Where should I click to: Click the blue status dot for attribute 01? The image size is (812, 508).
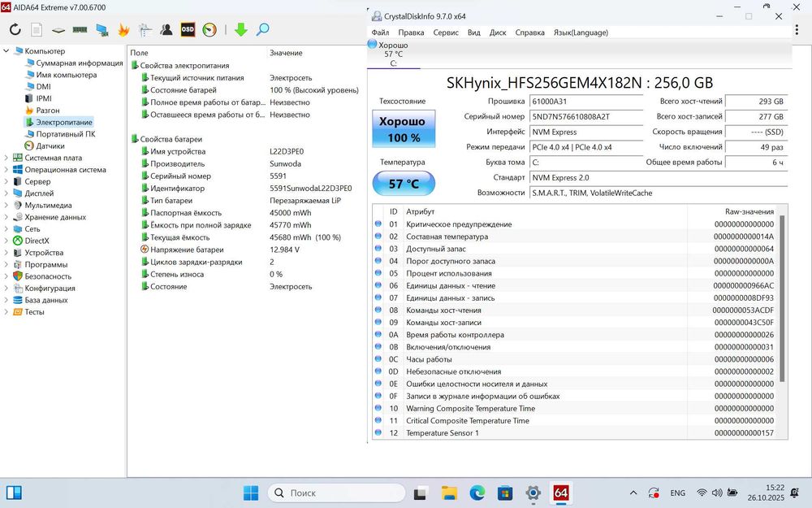pos(378,224)
